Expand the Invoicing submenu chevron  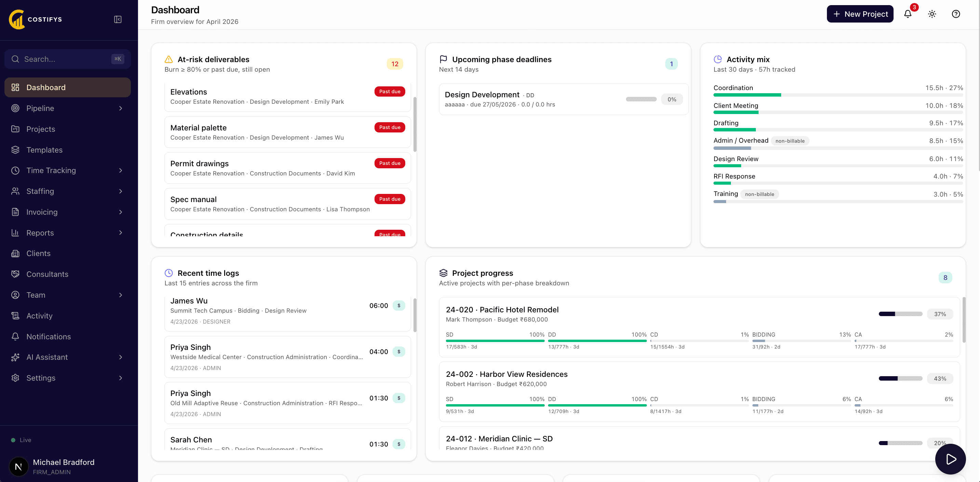click(x=121, y=212)
